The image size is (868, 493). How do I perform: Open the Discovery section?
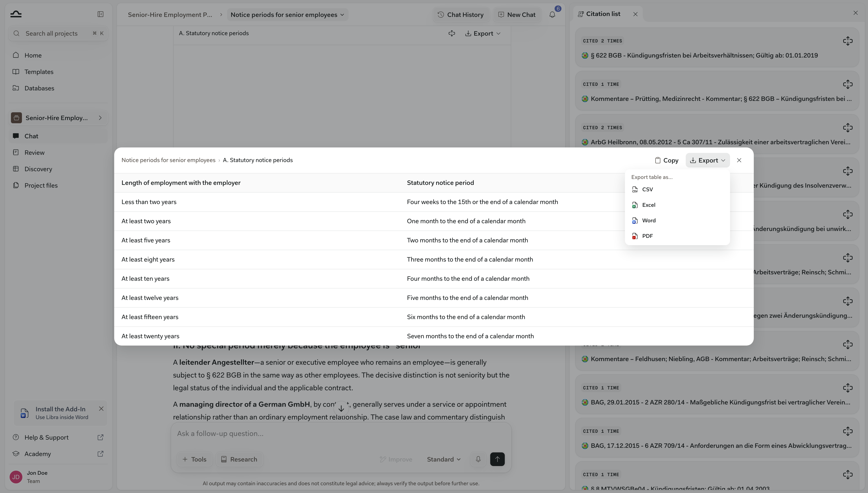coord(58,169)
